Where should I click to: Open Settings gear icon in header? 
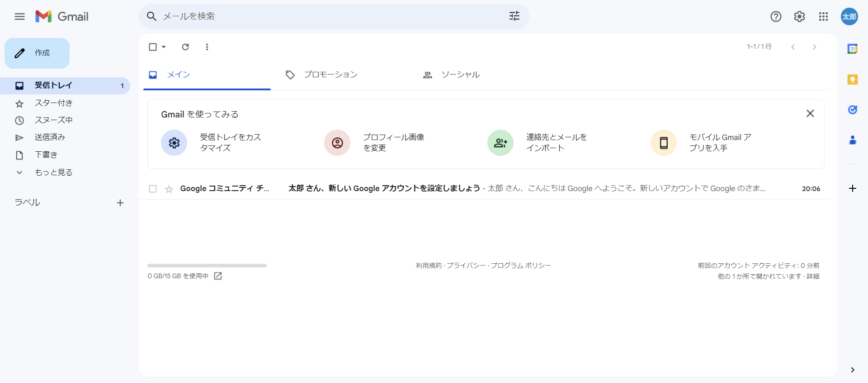coord(799,17)
